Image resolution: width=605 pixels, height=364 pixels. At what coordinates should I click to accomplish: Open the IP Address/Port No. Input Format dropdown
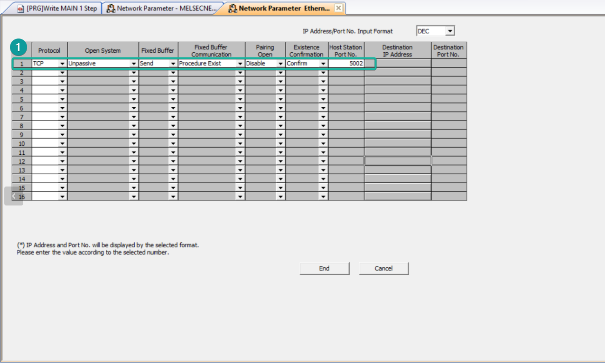(x=450, y=31)
